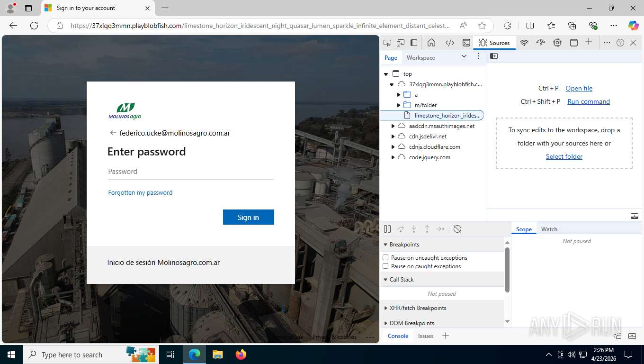Screen dimensions: 644x364
Task: Enable Pause on uncaught exceptions
Action: pyautogui.click(x=385, y=257)
